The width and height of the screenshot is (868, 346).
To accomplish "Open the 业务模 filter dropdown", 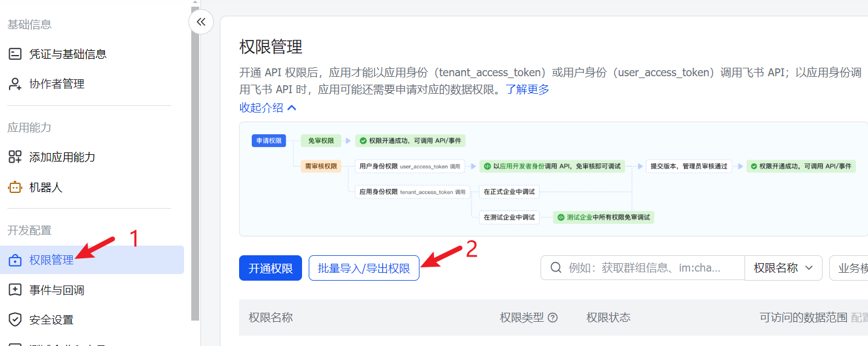I will click(850, 268).
